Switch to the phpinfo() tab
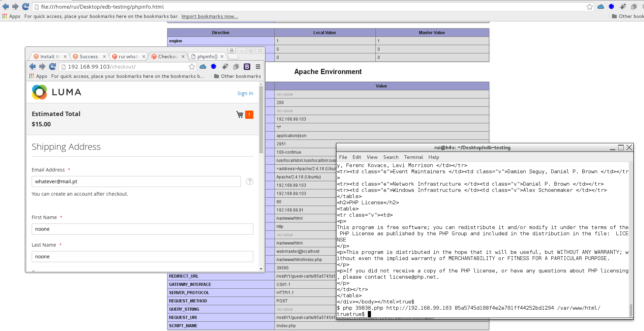This screenshot has width=644, height=331. [x=207, y=56]
